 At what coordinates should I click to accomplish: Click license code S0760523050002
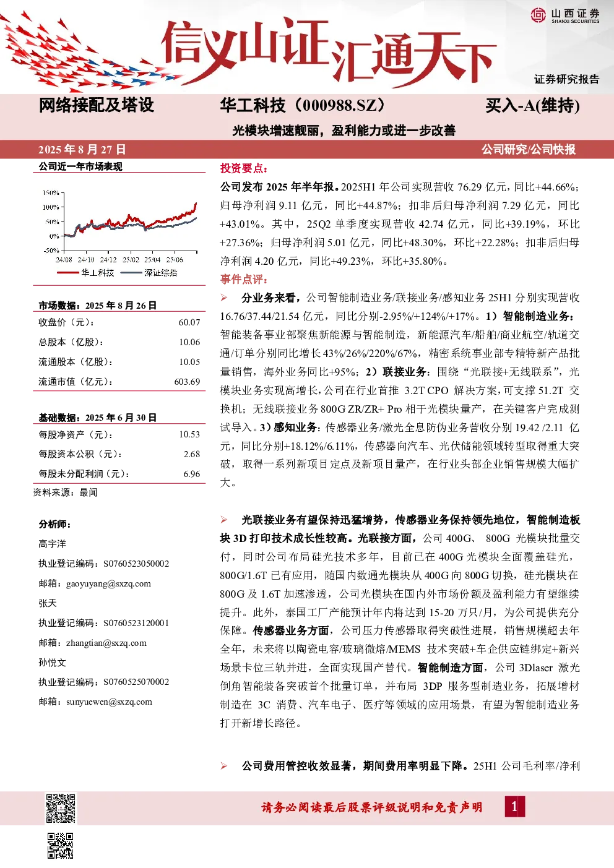pyautogui.click(x=136, y=564)
